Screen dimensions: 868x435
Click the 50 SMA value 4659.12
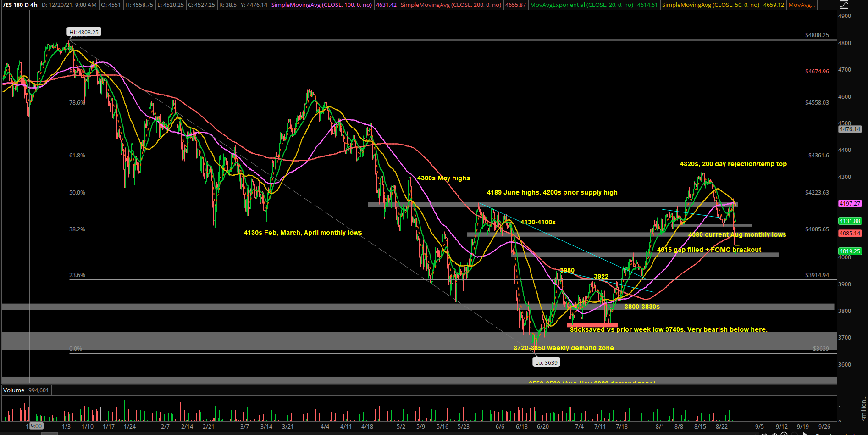pyautogui.click(x=774, y=5)
